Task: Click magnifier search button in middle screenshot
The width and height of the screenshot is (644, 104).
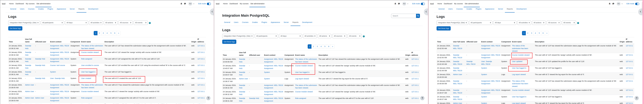Action: (418, 16)
